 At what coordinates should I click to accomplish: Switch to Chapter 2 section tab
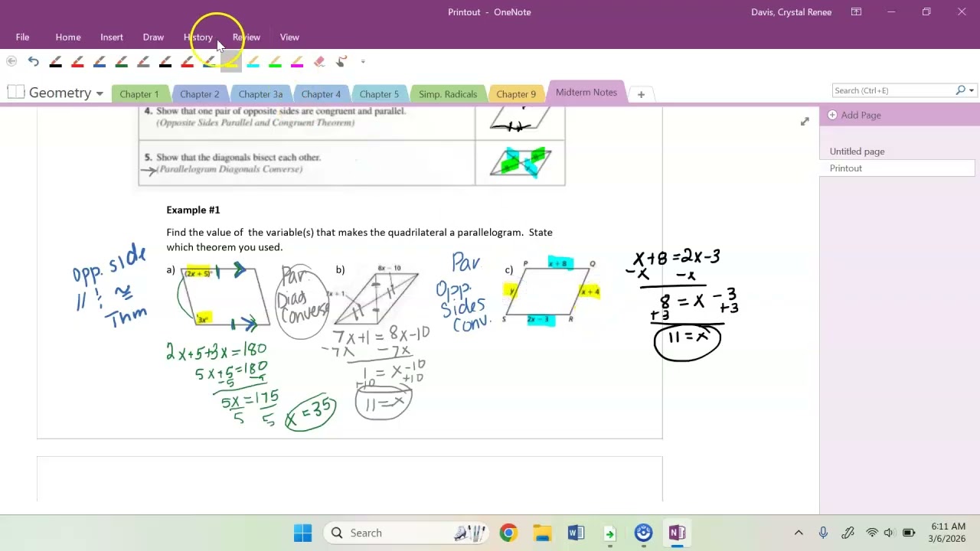tap(200, 94)
